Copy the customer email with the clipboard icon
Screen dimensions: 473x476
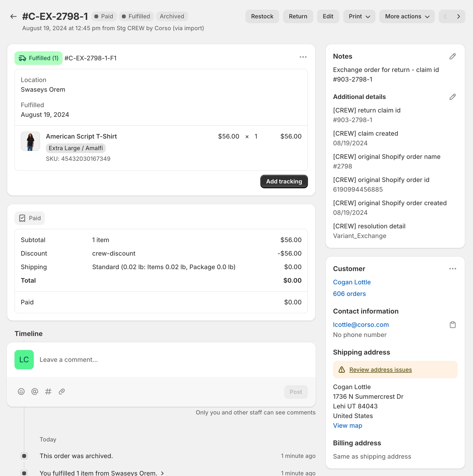coord(452,324)
